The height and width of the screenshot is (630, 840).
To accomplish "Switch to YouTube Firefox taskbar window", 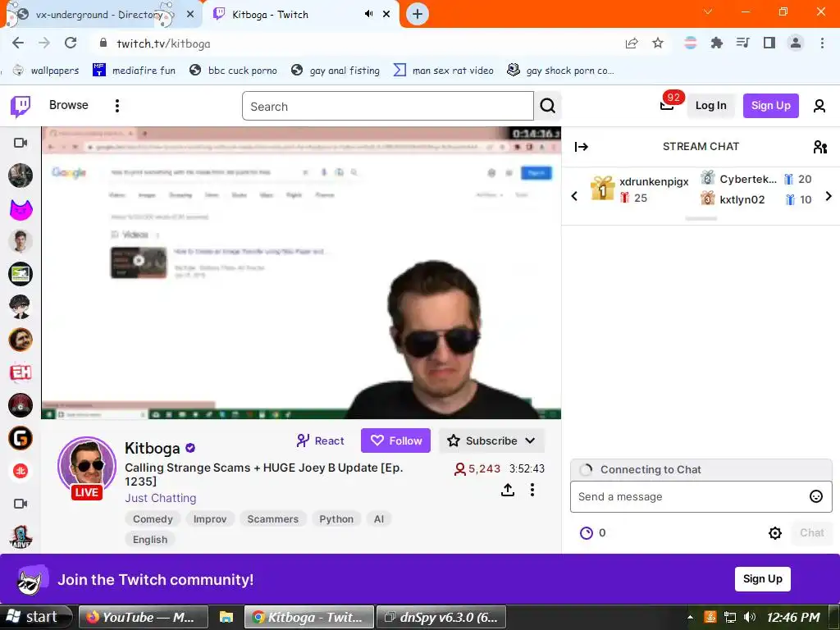I will click(x=143, y=617).
